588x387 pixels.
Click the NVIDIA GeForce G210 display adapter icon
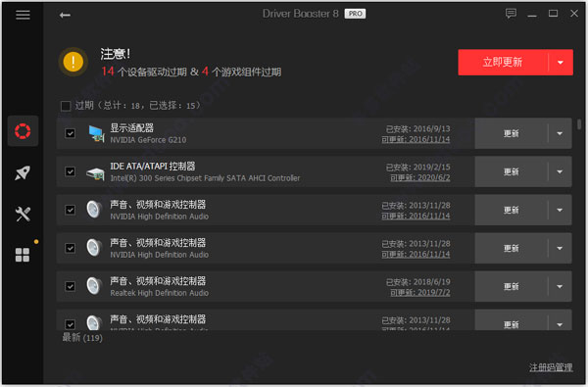(x=96, y=134)
